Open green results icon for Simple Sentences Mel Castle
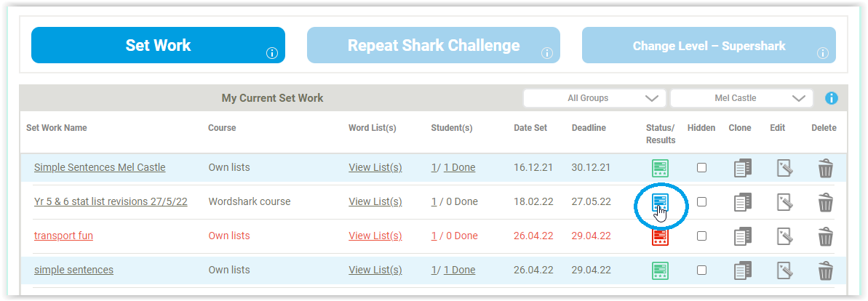 pyautogui.click(x=660, y=168)
